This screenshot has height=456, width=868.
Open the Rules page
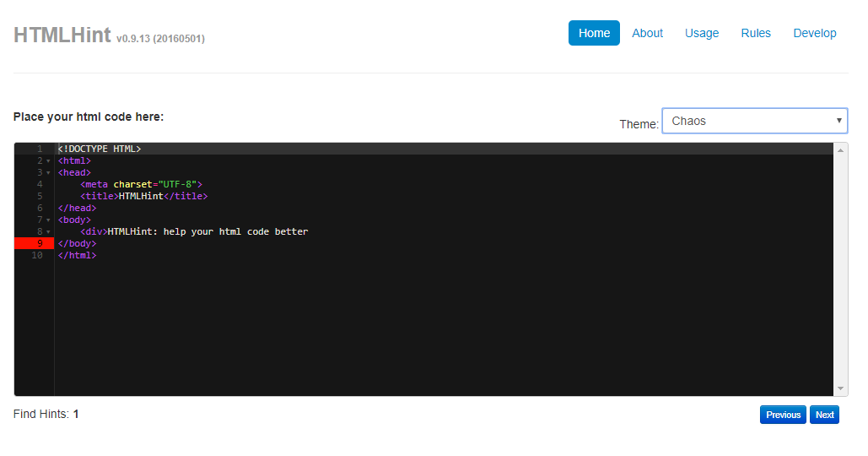point(756,33)
